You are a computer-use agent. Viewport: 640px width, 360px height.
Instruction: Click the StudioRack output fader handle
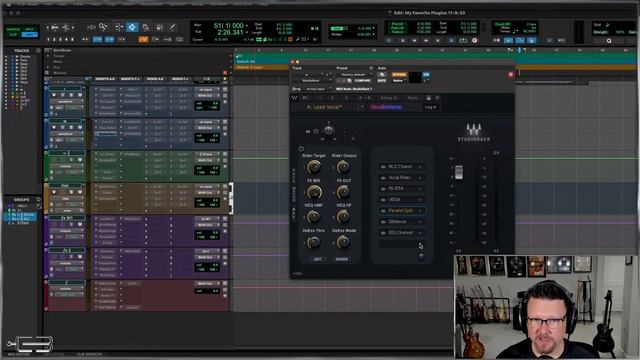click(459, 172)
